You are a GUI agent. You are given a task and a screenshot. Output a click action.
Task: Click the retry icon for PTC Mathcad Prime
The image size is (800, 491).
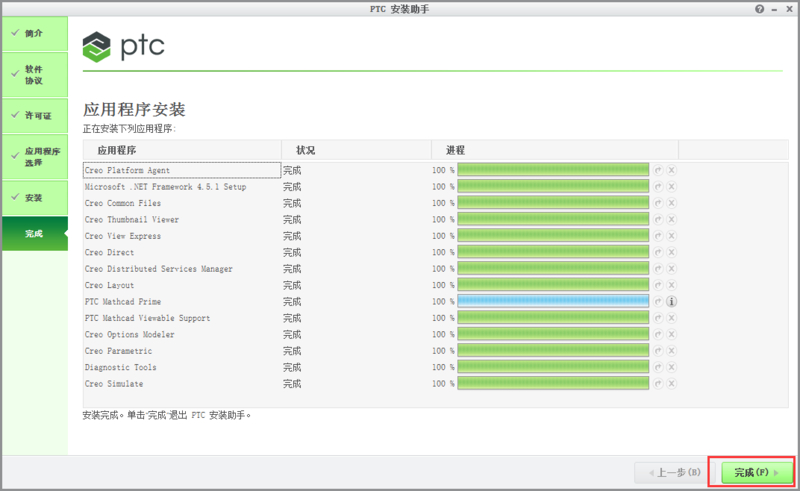click(x=658, y=301)
